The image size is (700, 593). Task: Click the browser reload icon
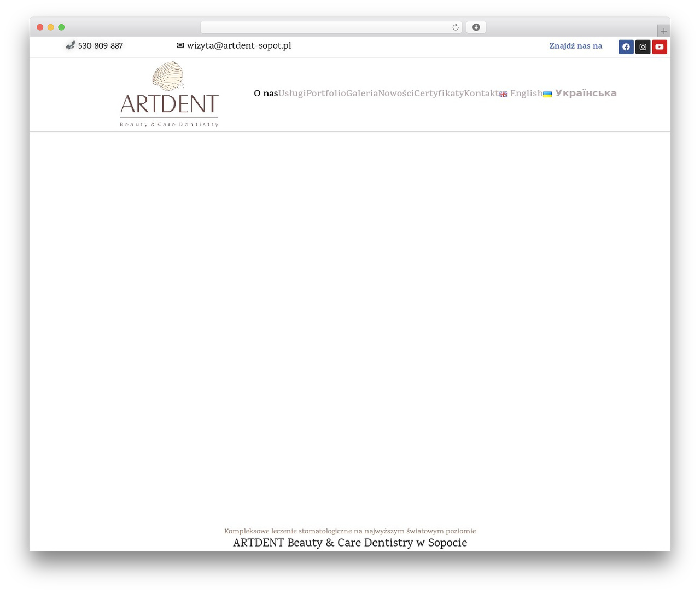455,27
